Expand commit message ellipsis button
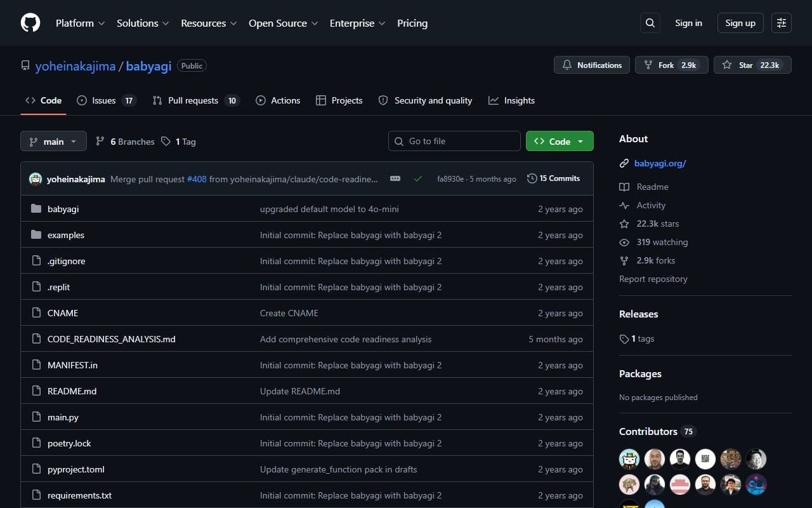This screenshot has width=812, height=508. tap(395, 179)
